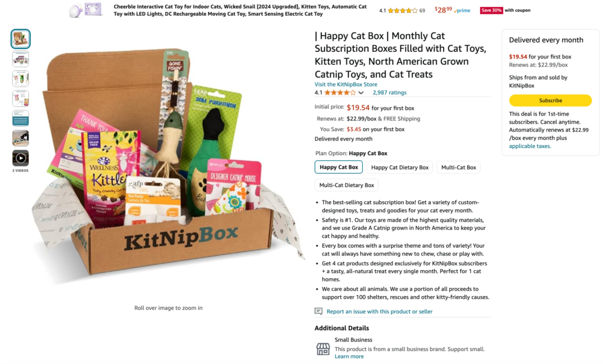Open the applicable taxes link
The image size is (604, 364).
(530, 146)
